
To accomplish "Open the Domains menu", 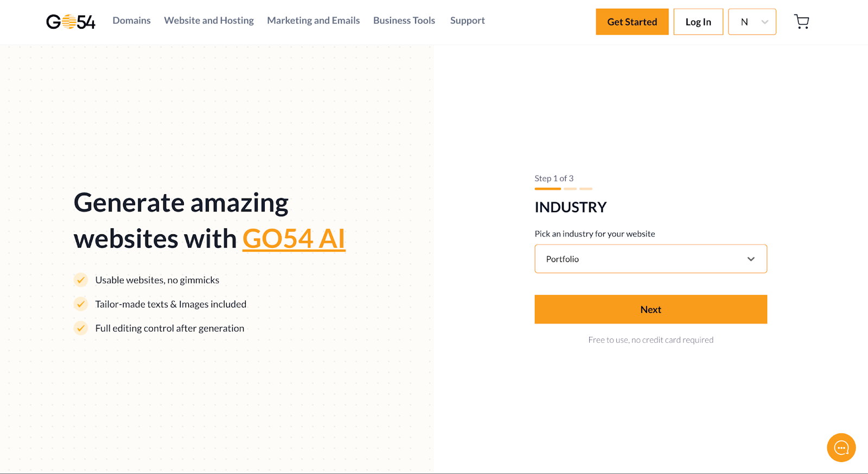I will (x=131, y=21).
